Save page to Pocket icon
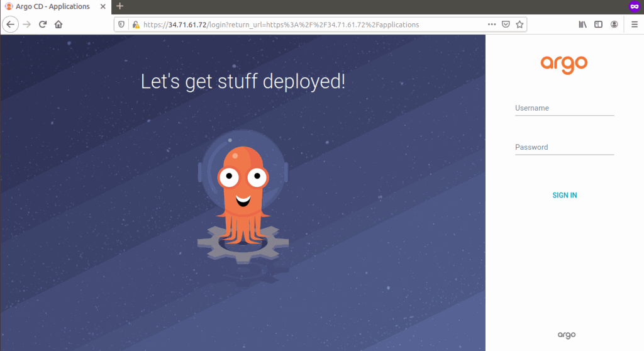Viewport: 644px width, 351px height. click(506, 25)
